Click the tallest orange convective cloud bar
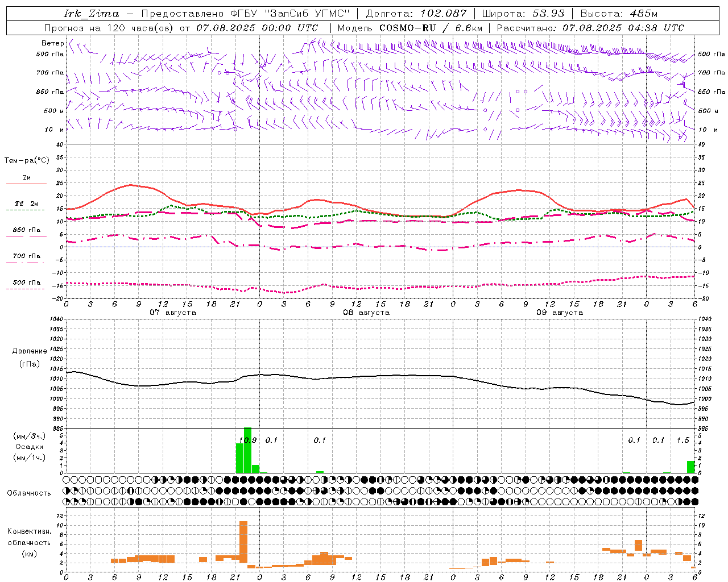728x582 pixels. 243,542
